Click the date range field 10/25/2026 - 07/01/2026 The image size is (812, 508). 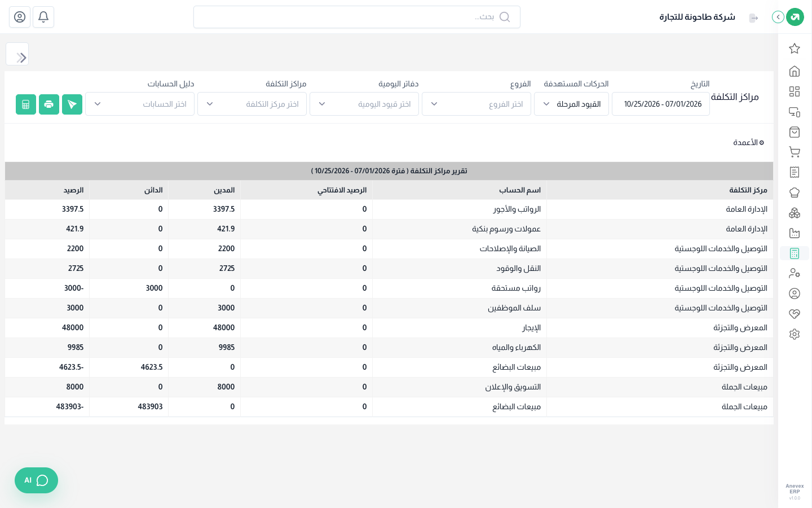tap(661, 104)
